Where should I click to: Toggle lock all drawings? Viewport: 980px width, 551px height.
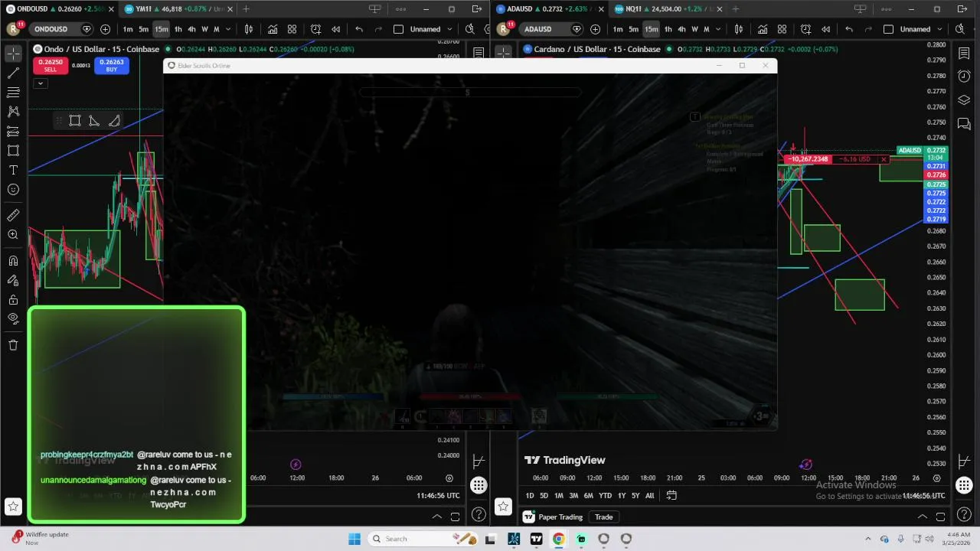(13, 299)
